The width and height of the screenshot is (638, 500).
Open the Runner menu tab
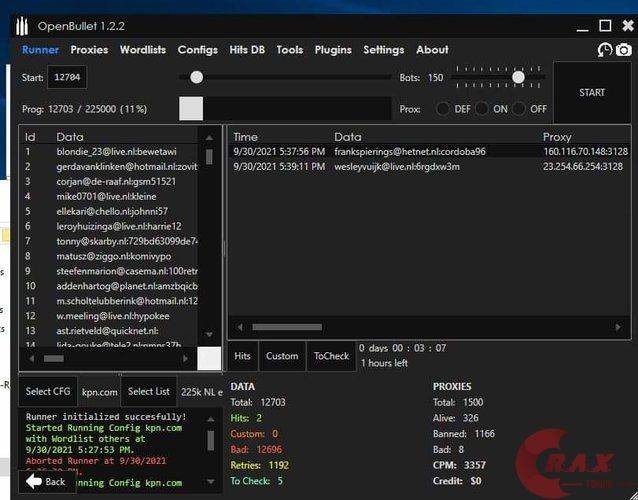click(x=40, y=50)
